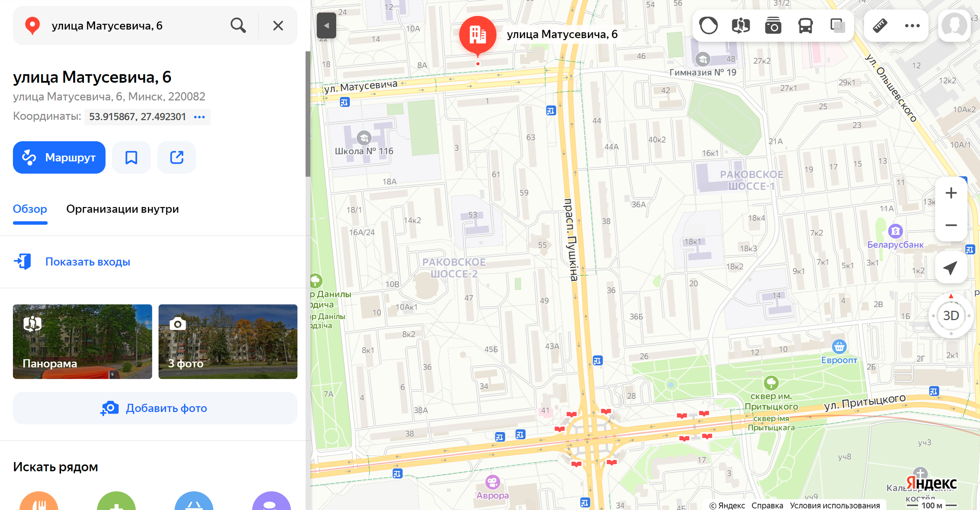Toggle the traffic layer icon
Screen dimensions: 980x510
click(x=708, y=26)
